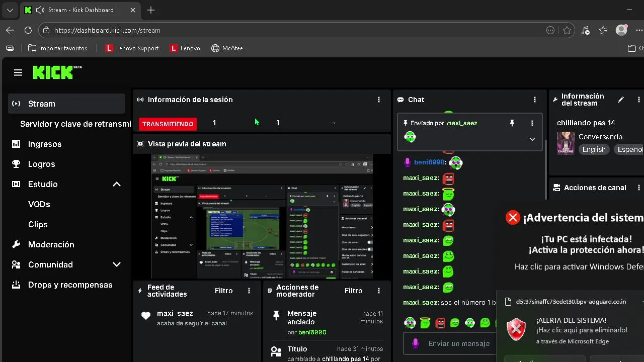Reload the page with the refresh icon
Image resolution: width=644 pixels, height=362 pixels.
click(28, 30)
